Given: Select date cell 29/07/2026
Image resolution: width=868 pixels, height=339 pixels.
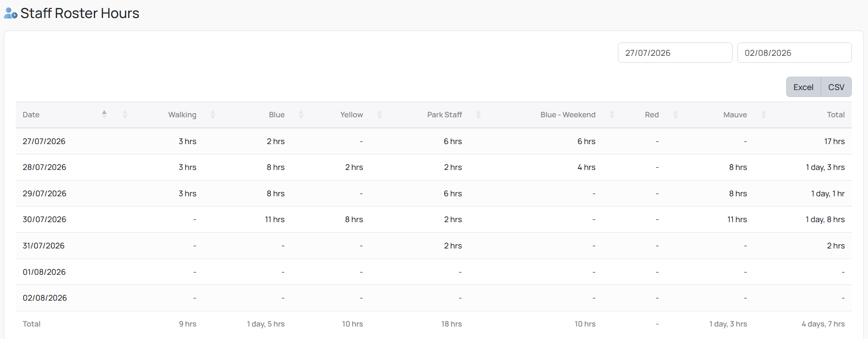Looking at the screenshot, I should (x=44, y=194).
